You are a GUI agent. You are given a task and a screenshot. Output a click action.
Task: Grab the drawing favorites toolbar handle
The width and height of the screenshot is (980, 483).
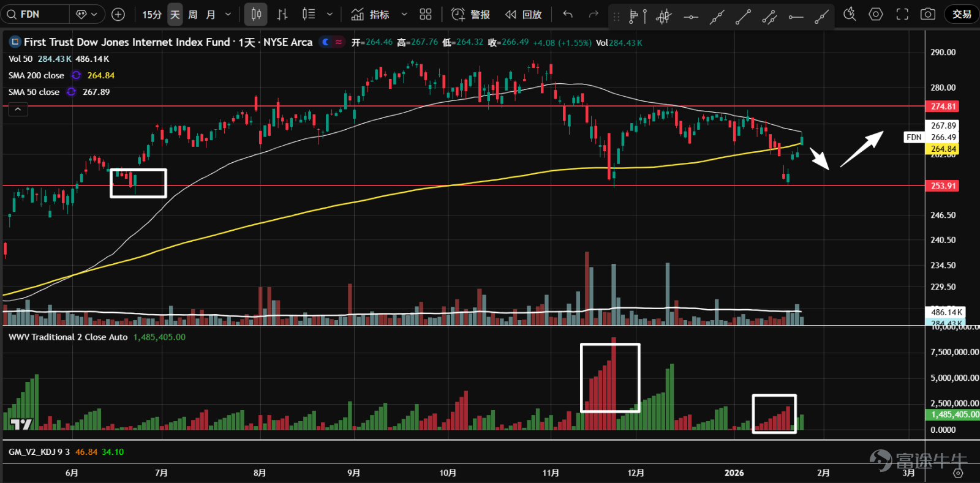(616, 17)
